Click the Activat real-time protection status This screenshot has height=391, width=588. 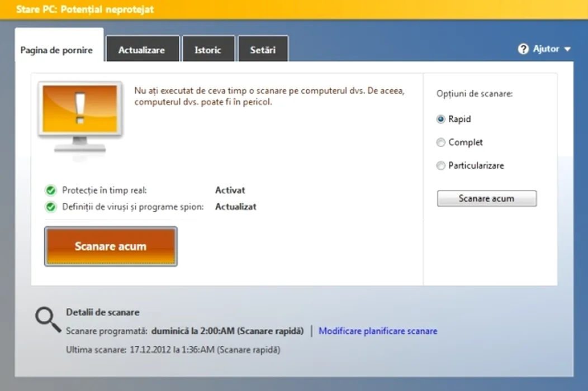pyautogui.click(x=230, y=190)
